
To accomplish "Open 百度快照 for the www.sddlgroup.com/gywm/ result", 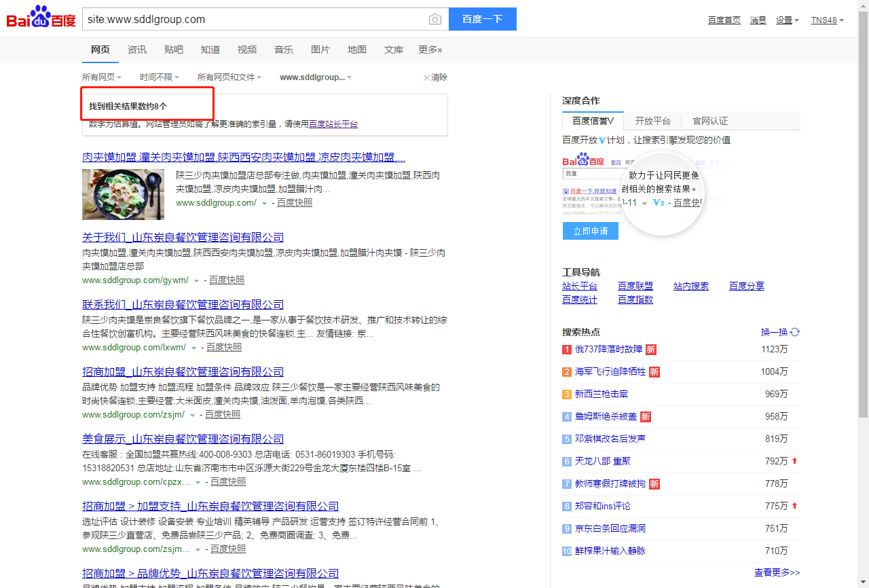I will [227, 280].
